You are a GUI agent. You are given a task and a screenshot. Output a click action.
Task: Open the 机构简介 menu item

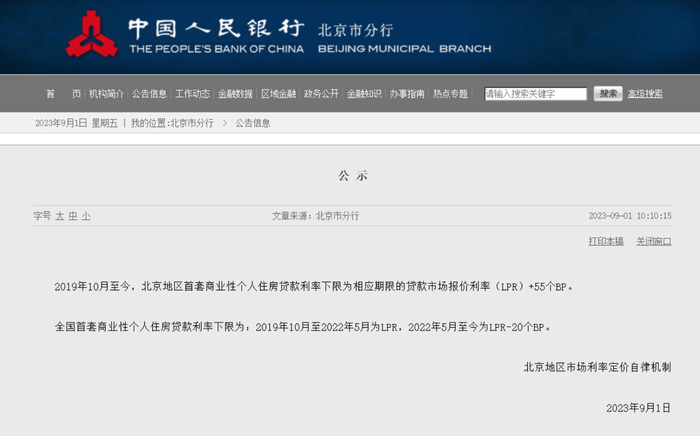pyautogui.click(x=106, y=94)
